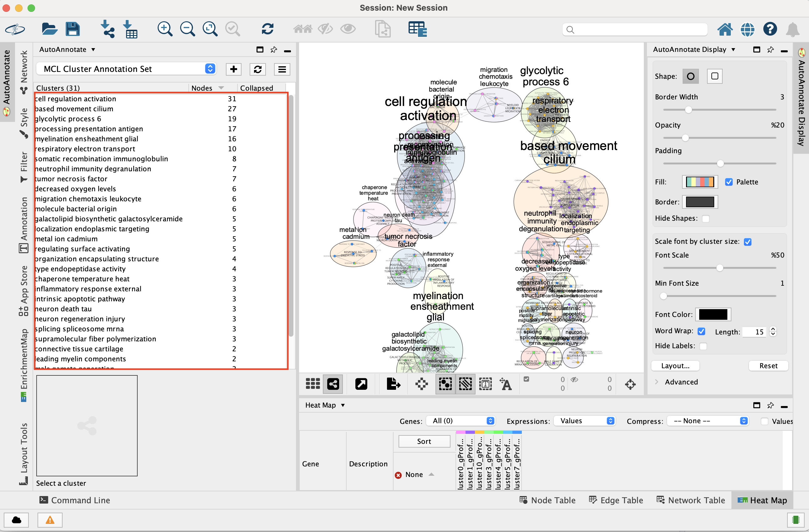Click the Font Color black swatch

pos(713,314)
